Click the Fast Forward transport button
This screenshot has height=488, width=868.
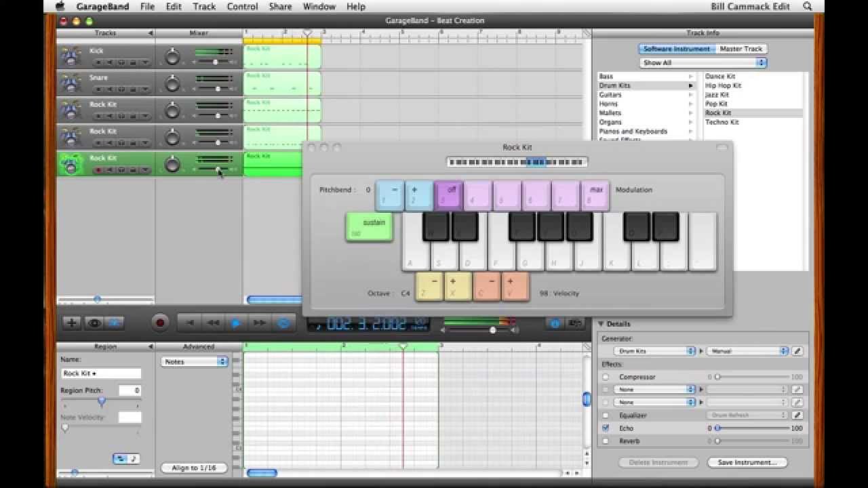point(259,323)
